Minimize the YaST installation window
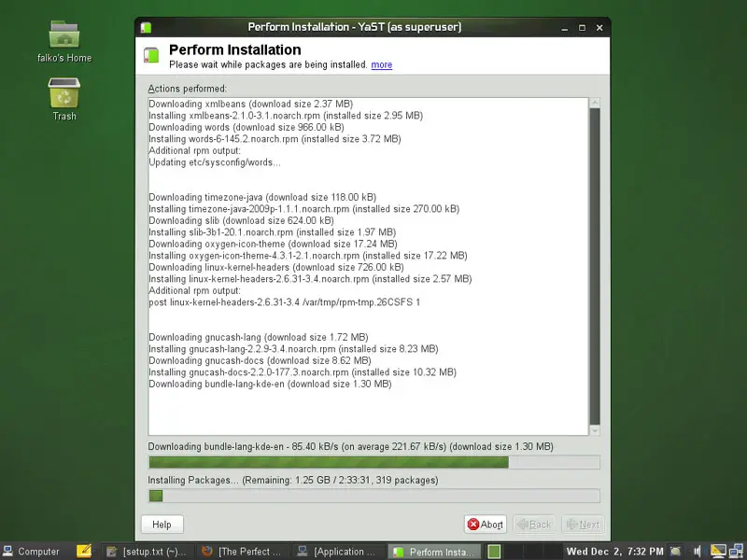The height and width of the screenshot is (560, 747). 565,28
